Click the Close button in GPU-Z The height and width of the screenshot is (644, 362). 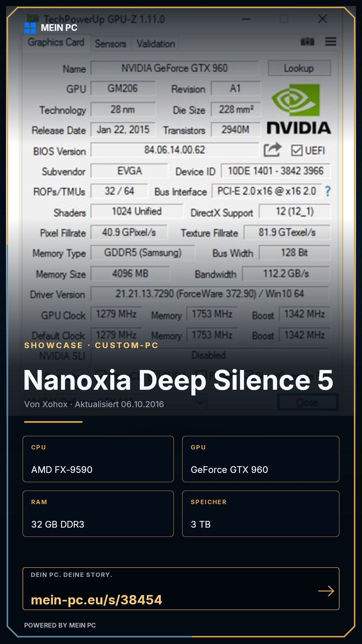(x=307, y=402)
